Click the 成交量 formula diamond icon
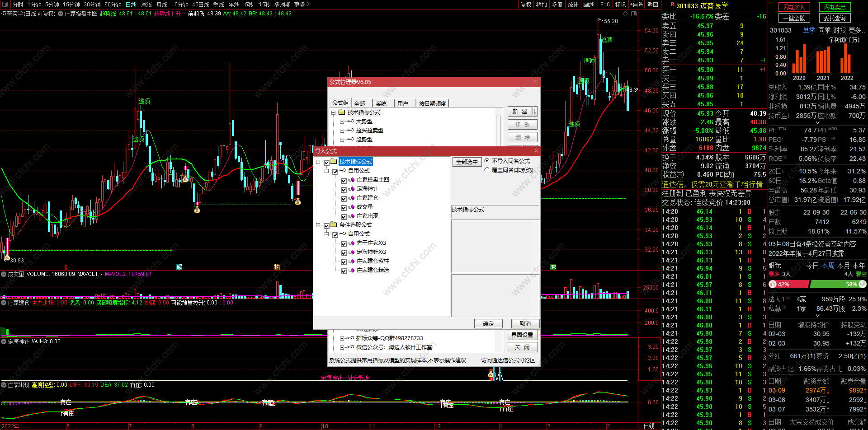 (x=353, y=207)
